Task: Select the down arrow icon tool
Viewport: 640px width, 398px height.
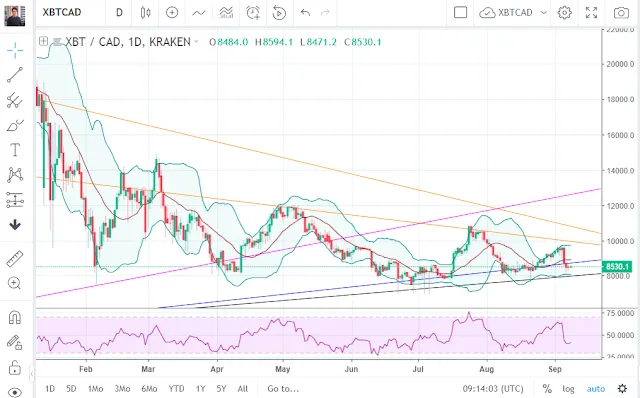Action: point(15,225)
